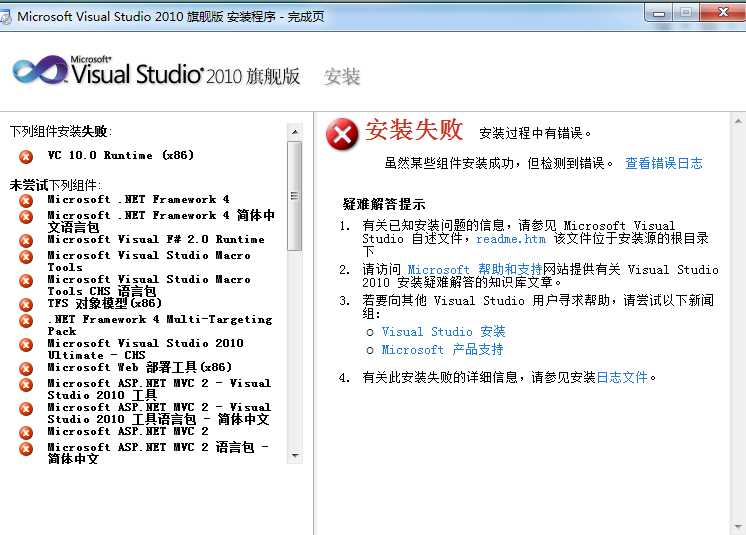Select .NET Framework 4 Multi-Targeting Pack entry
The image size is (746, 535).
pyautogui.click(x=160, y=325)
